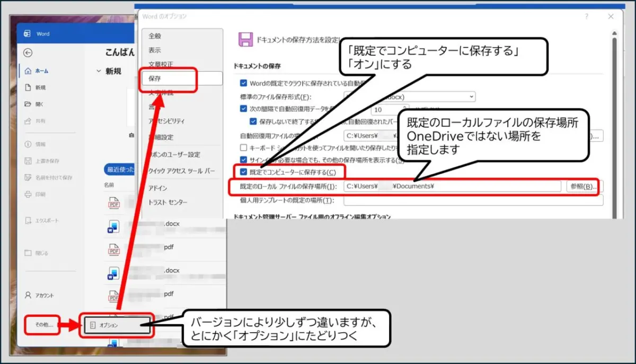This screenshot has height=364, width=636.
Task: Select 表示 in the options category list
Action: [155, 50]
